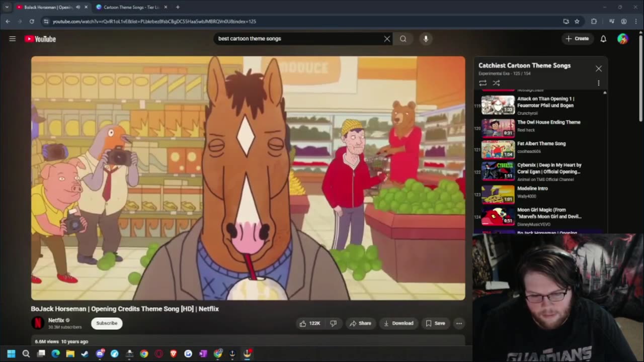
Task: Open the Brave browser taskbar icon
Action: (174, 354)
